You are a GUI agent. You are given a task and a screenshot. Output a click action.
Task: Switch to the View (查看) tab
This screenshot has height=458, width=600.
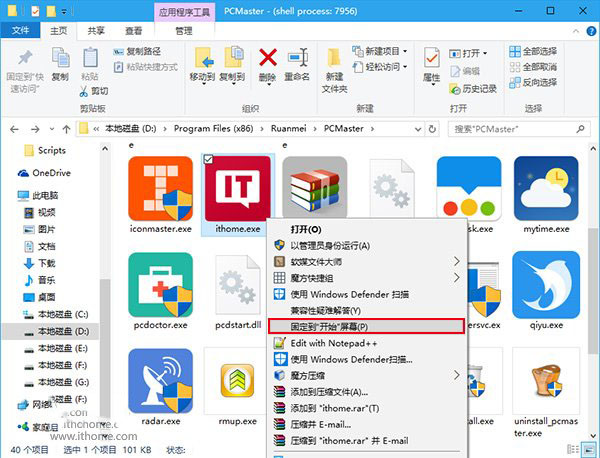pyautogui.click(x=134, y=31)
